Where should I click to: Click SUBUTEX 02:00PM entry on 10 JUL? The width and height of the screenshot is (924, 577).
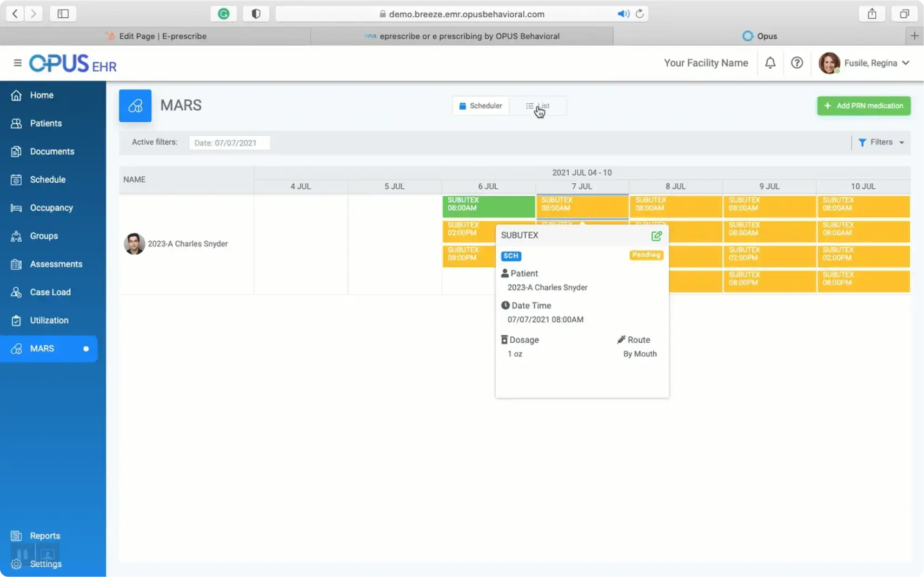[863, 256]
